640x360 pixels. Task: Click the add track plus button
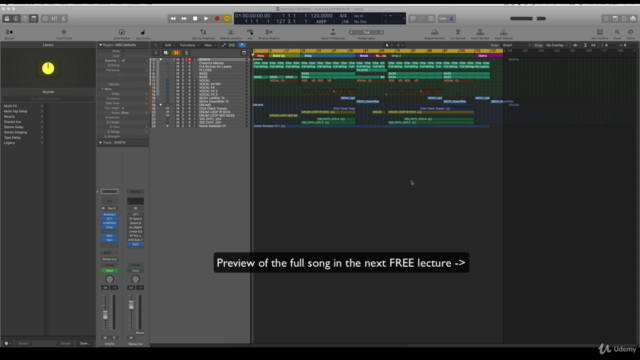(x=156, y=53)
